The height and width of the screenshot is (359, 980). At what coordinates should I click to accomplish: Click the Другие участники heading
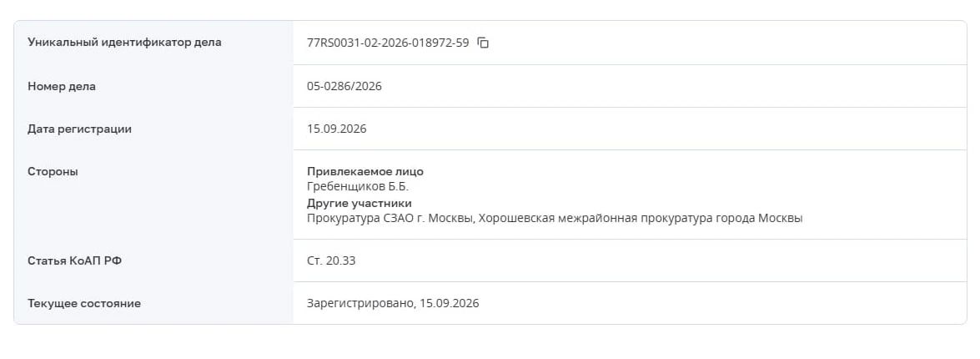coord(359,203)
